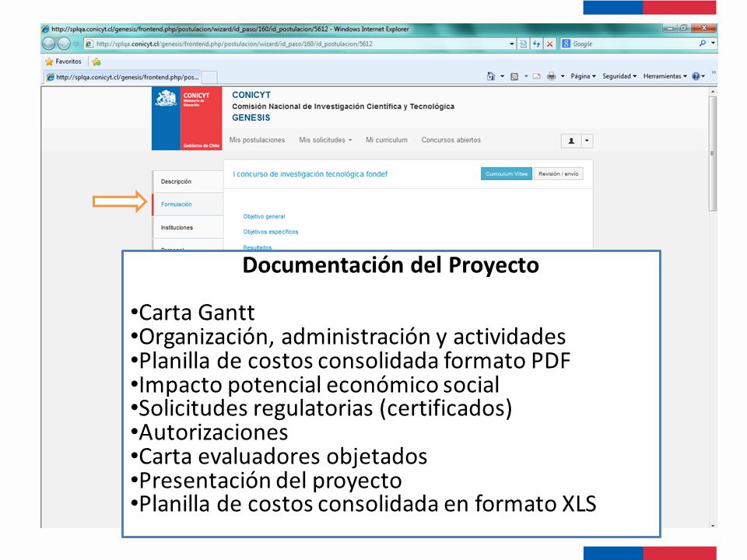Click the Revisión / envío button
Viewport: 747px width, 560px height.
(559, 173)
